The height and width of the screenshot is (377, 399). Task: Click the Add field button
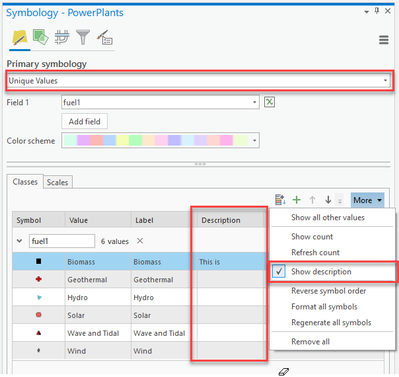[84, 121]
